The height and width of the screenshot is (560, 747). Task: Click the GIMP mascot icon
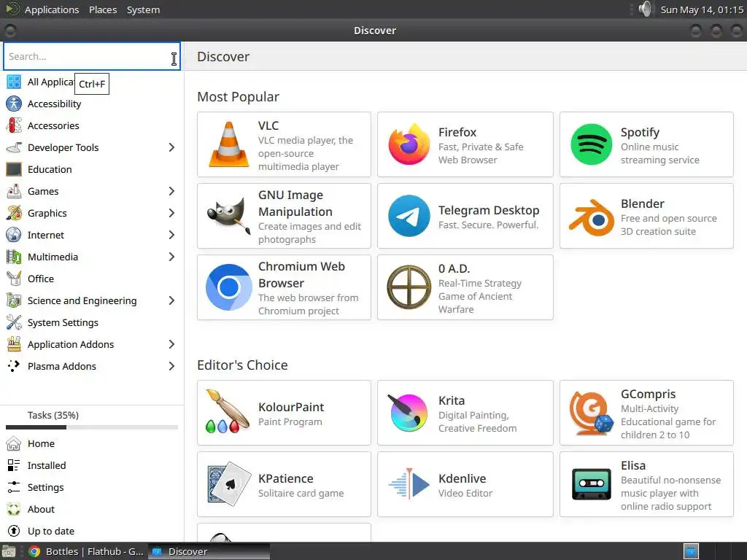228,216
